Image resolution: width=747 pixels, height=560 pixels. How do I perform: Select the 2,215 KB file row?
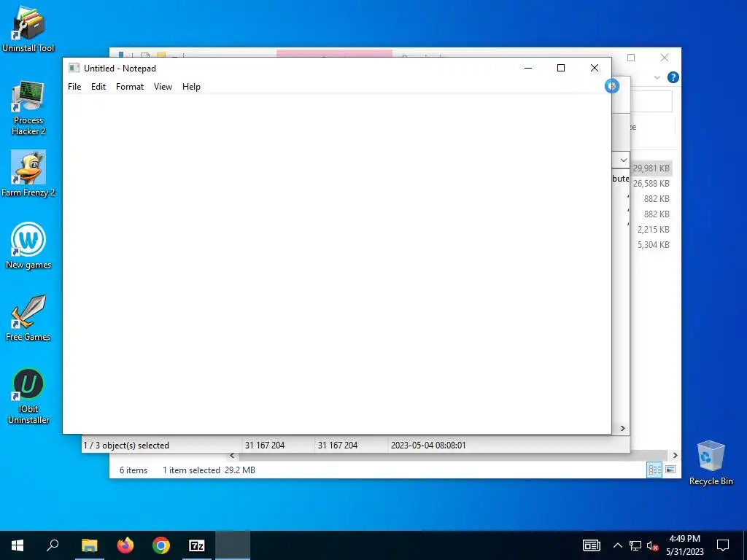[651, 229]
